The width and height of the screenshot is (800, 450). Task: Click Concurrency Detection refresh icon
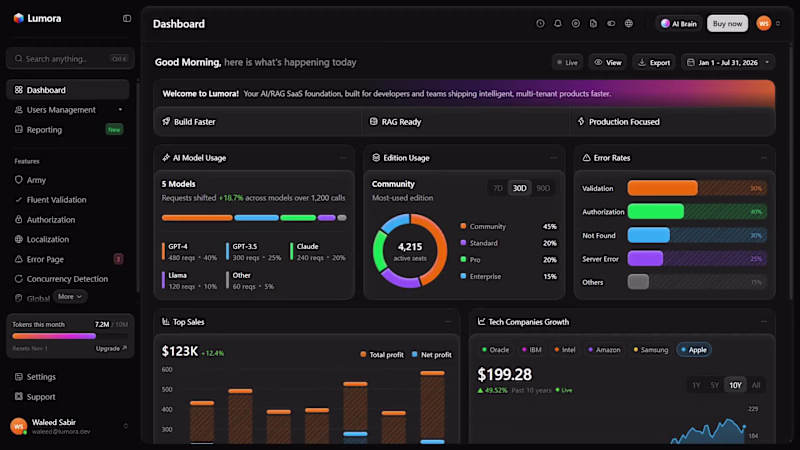point(19,279)
